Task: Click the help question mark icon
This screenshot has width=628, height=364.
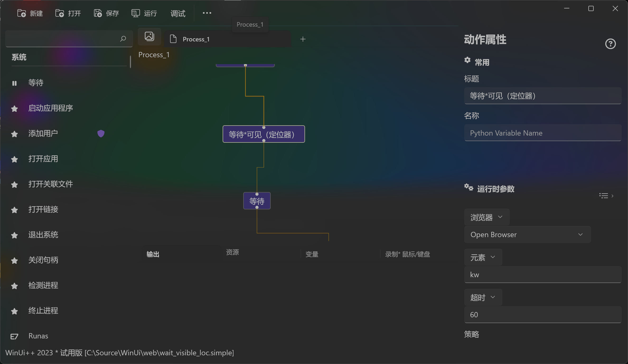Action: (x=610, y=44)
